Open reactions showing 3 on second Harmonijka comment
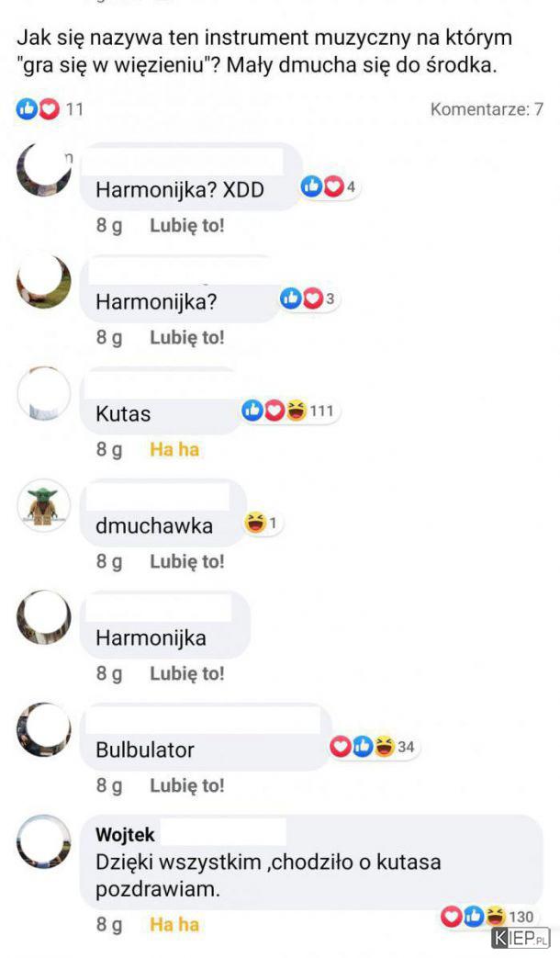The height and width of the screenshot is (958, 560). click(x=309, y=299)
